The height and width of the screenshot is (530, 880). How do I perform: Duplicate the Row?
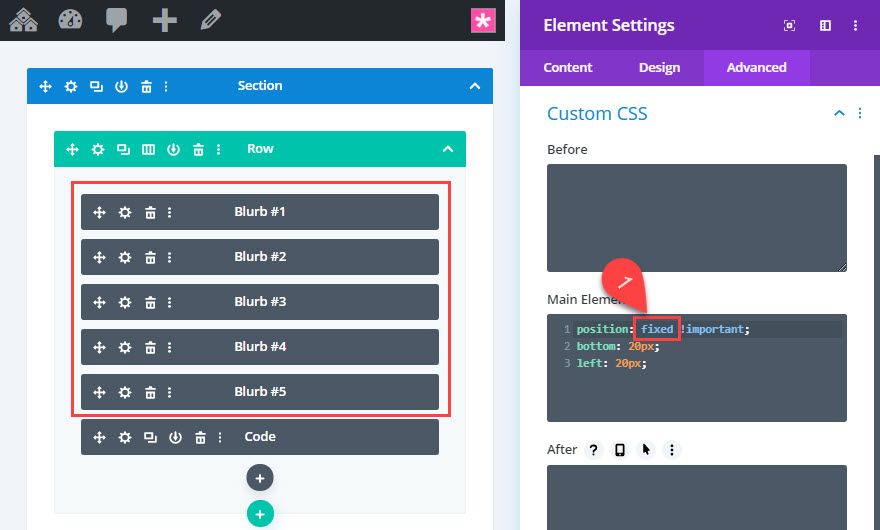[123, 149]
